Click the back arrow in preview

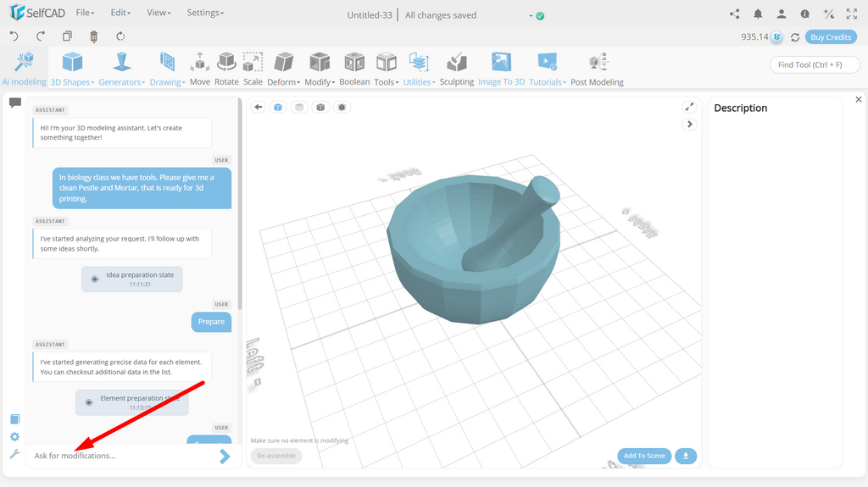(x=258, y=107)
